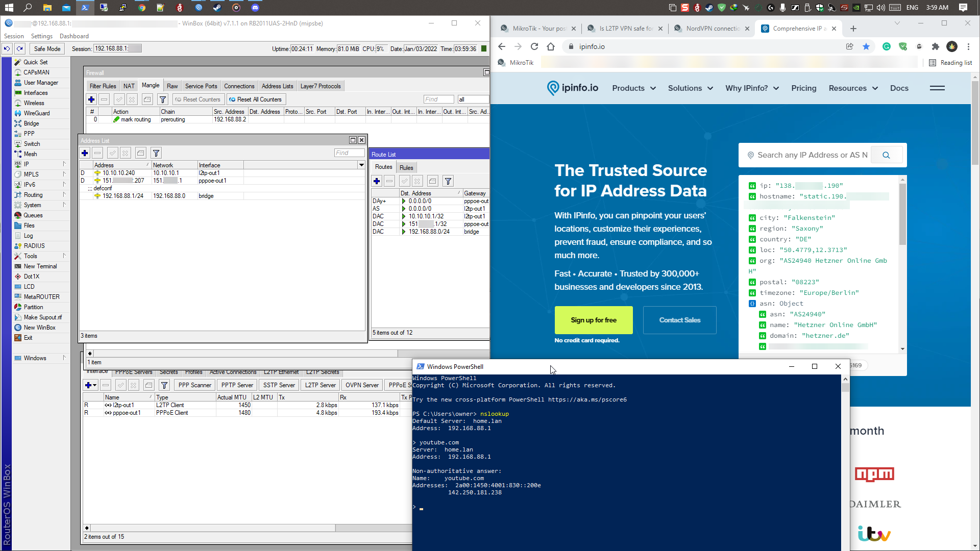The width and height of the screenshot is (980, 551).
Task: Expand the Tools submenu in WinBox sidebar
Action: 41,256
